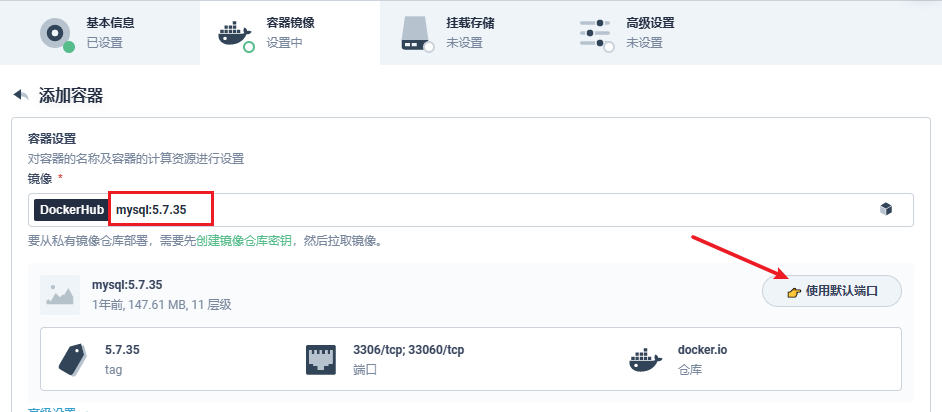942x412 pixels.
Task: Select the 容器镜像 tab label
Action: (x=292, y=23)
